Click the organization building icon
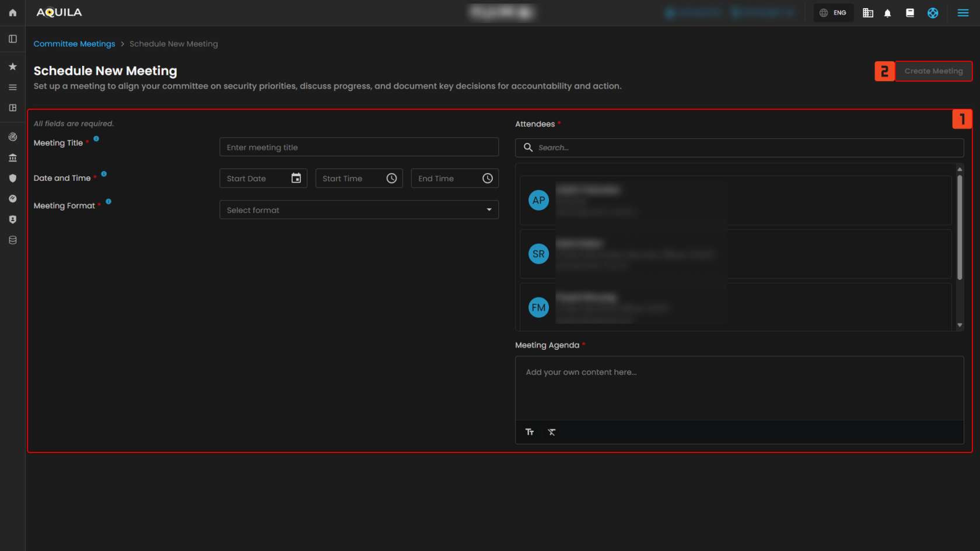980x551 pixels. [x=867, y=13]
